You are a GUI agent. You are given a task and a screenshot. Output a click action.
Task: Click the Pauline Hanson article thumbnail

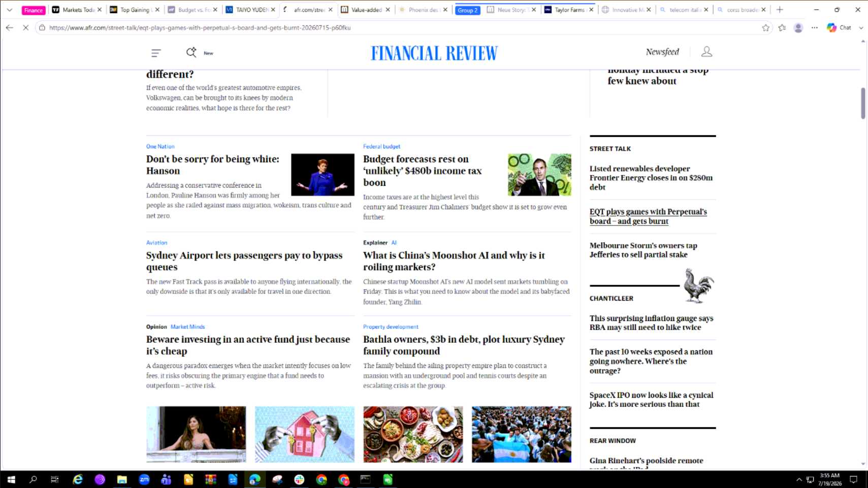point(323,175)
